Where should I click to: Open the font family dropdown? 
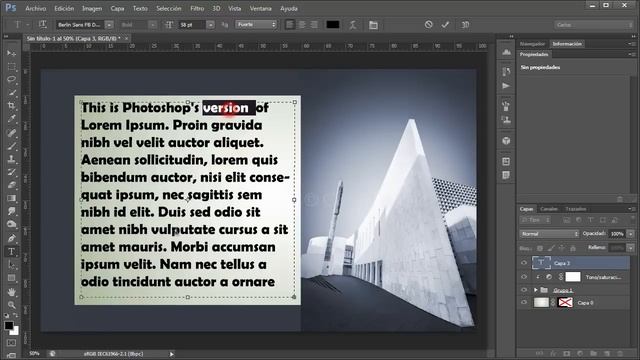pos(109,25)
